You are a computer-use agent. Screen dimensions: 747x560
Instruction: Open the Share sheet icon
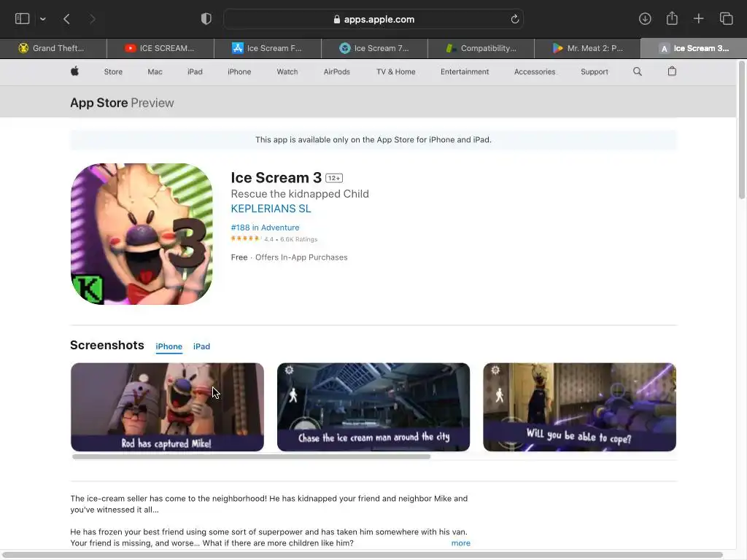[672, 18]
